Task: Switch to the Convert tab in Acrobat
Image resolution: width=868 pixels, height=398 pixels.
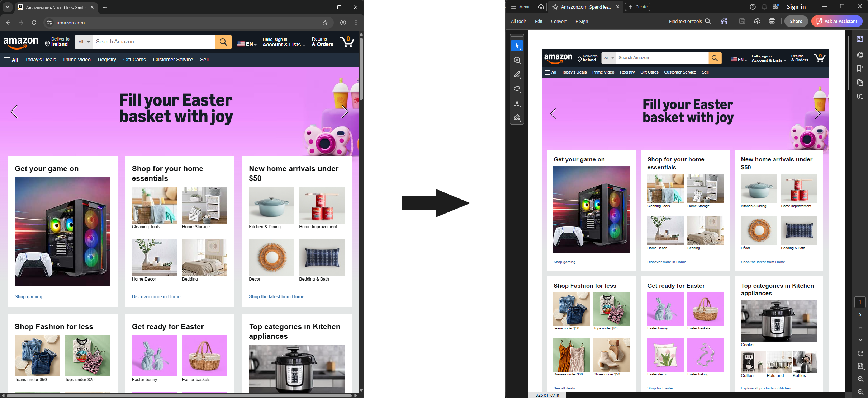Action: pos(558,21)
